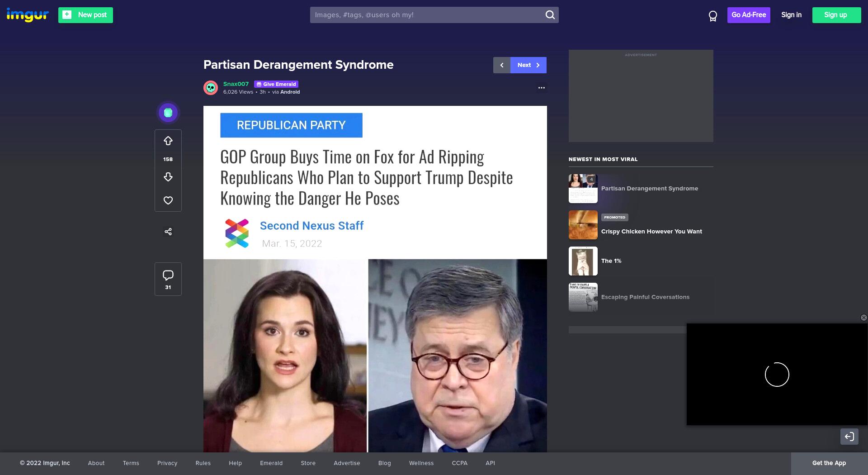
Task: Click the share icon
Action: (168, 232)
